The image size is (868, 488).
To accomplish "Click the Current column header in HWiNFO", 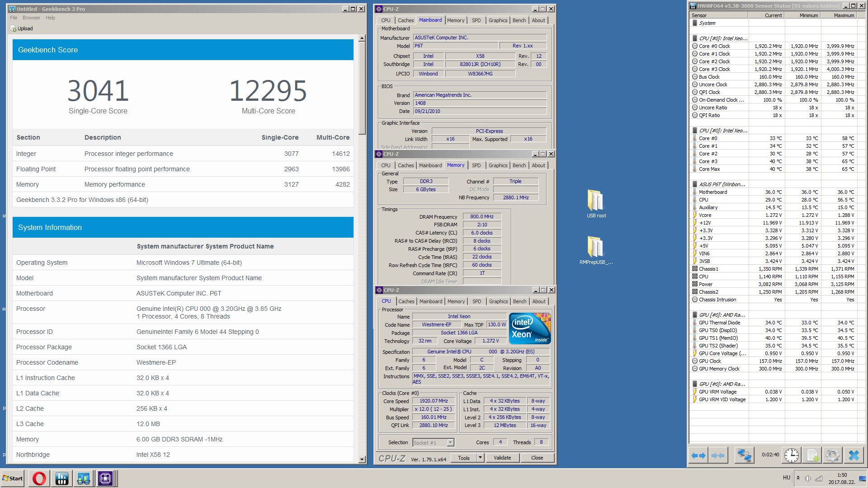I will [x=766, y=15].
